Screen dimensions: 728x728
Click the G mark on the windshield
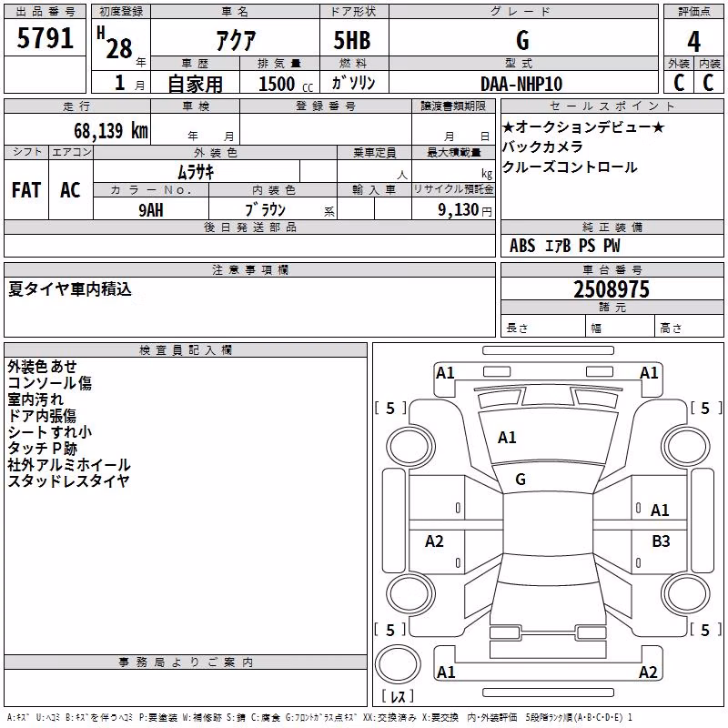521,480
